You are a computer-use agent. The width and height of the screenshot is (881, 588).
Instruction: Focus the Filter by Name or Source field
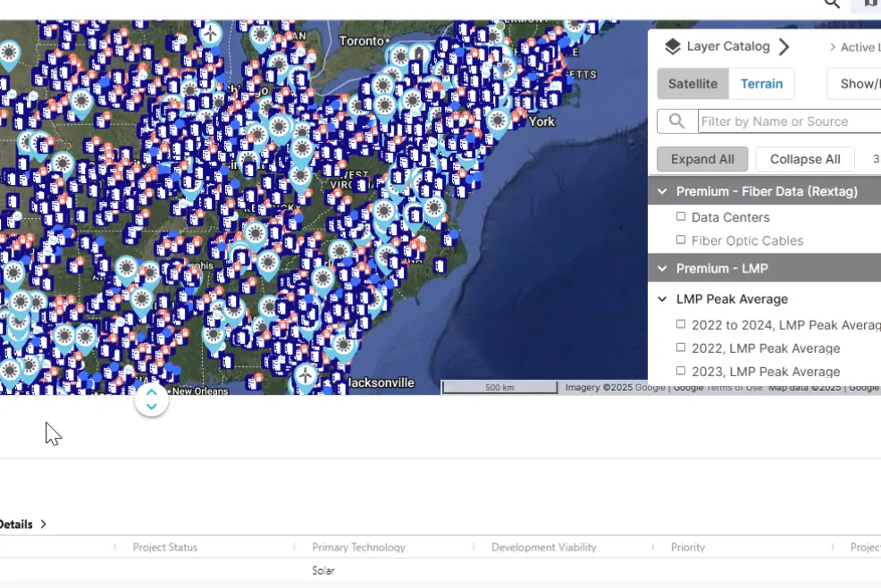(x=790, y=122)
